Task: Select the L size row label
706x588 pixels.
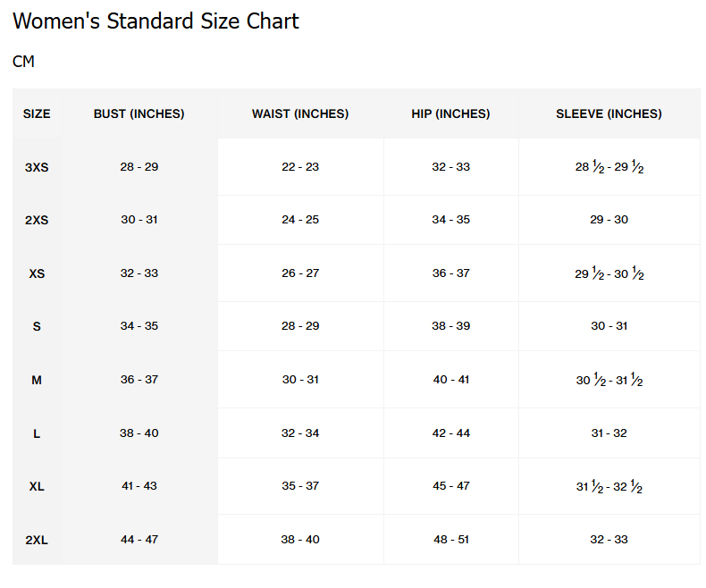Action: (x=37, y=433)
